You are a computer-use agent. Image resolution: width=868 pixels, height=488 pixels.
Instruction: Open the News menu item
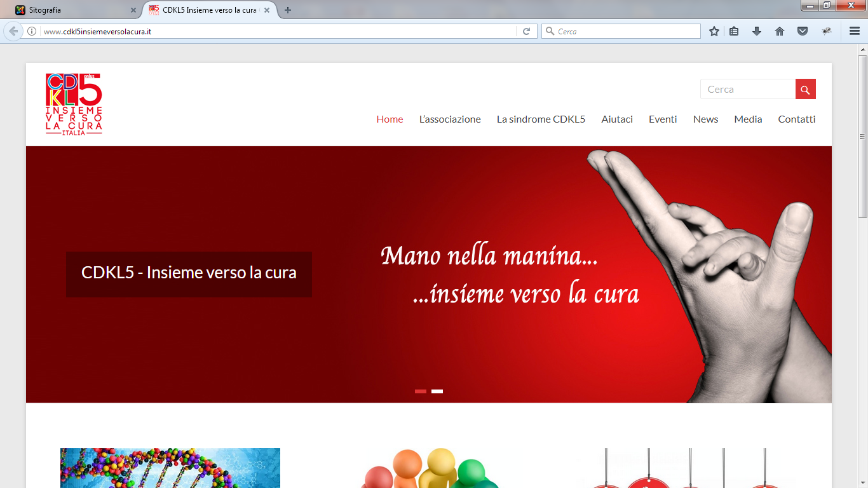click(x=705, y=119)
